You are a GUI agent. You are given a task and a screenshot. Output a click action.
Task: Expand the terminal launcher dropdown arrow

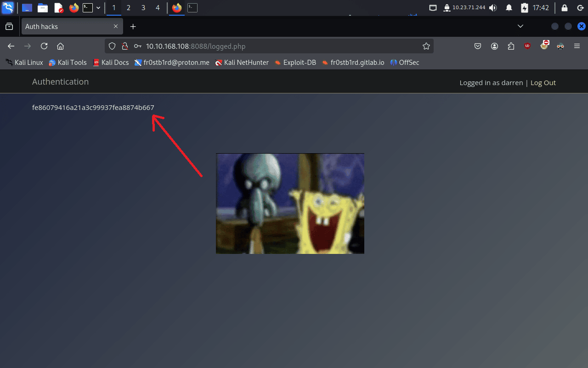tap(98, 8)
